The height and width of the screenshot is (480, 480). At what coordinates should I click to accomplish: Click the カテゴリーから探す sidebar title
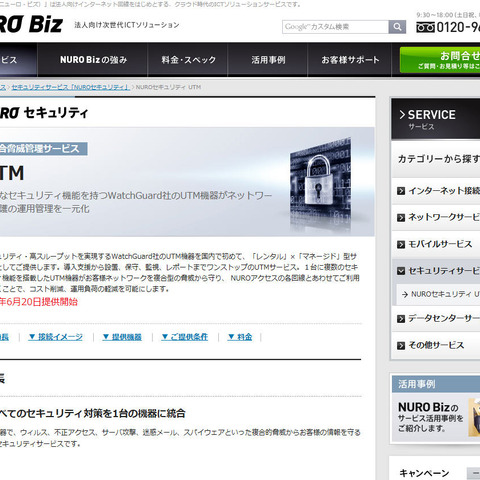point(439,159)
